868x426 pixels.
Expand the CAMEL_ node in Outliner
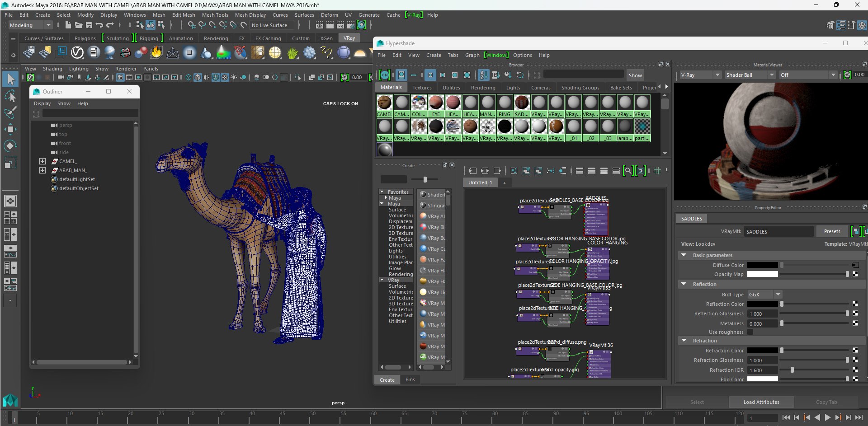[42, 161]
